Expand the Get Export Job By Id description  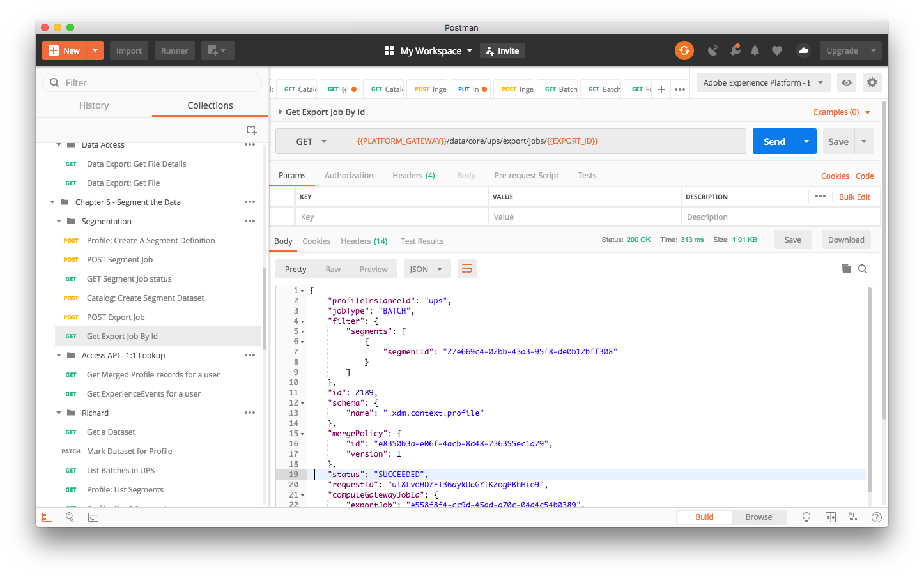tap(281, 112)
